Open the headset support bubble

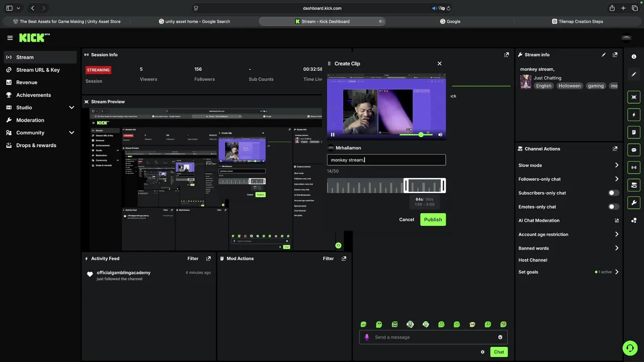tap(630, 348)
